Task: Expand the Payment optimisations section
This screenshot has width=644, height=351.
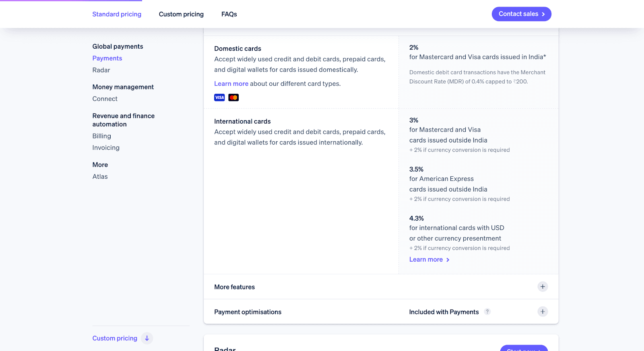Action: pyautogui.click(x=248, y=312)
